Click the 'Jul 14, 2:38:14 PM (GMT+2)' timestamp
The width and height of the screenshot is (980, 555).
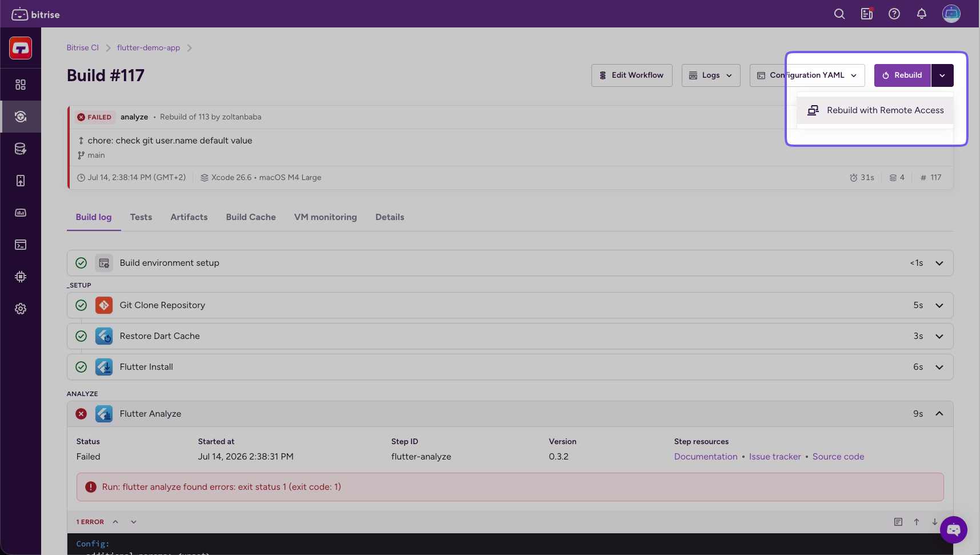[137, 178]
